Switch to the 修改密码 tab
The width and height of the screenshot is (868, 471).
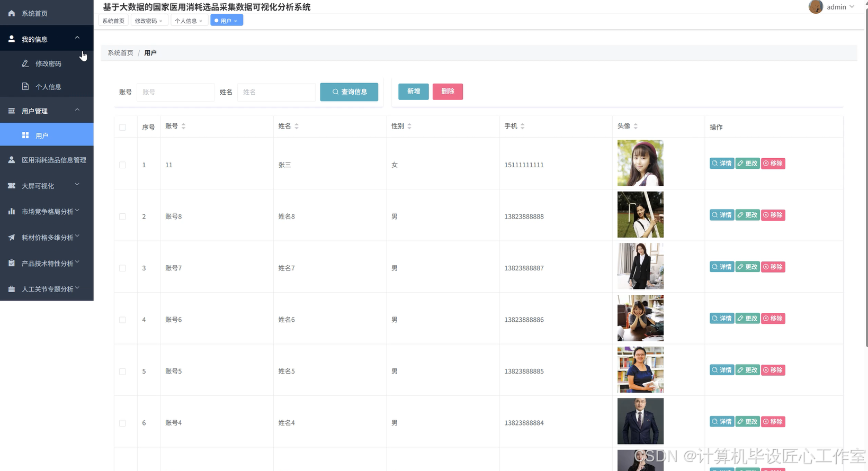[146, 21]
